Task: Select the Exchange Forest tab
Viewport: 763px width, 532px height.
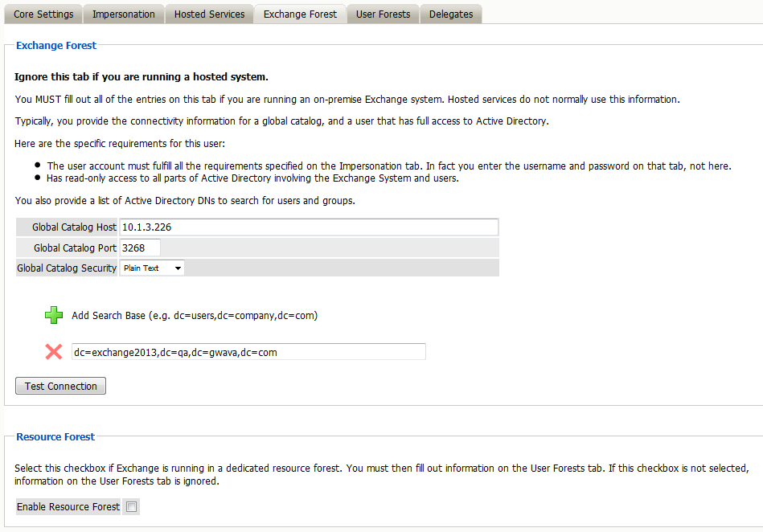Action: [300, 14]
